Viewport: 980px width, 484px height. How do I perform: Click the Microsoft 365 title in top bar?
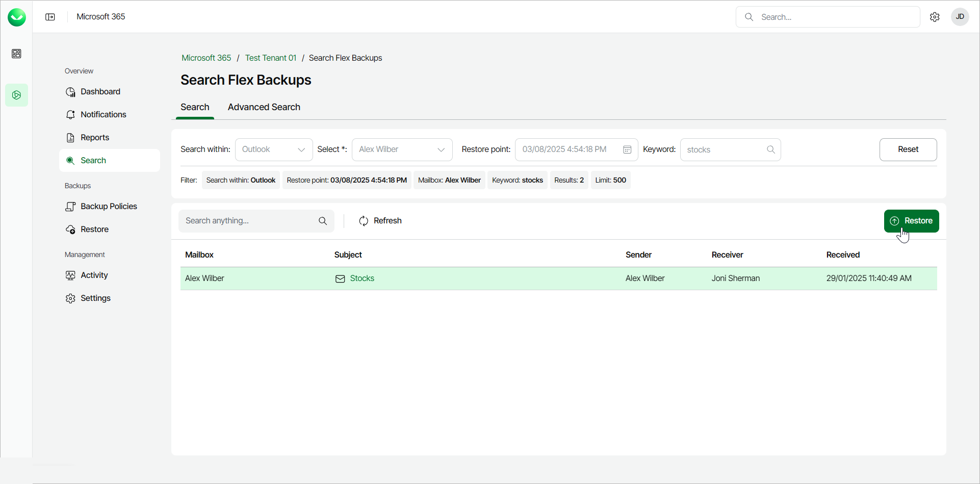click(x=101, y=17)
